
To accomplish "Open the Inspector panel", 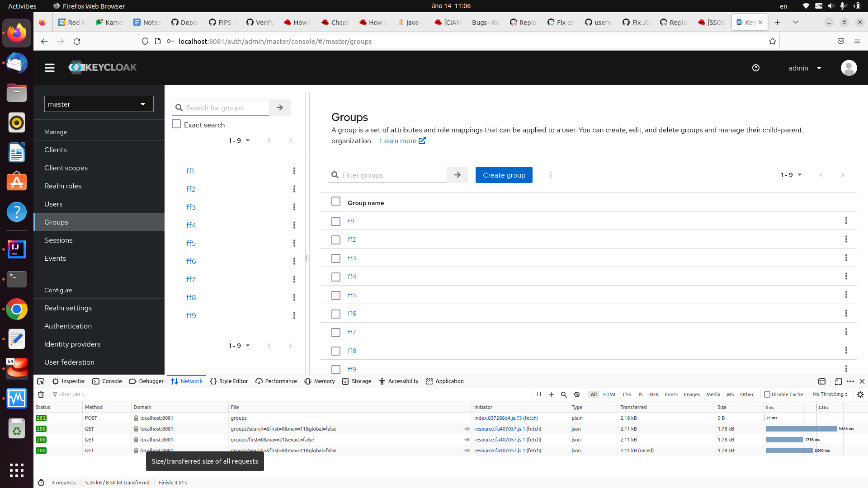I will pos(69,381).
